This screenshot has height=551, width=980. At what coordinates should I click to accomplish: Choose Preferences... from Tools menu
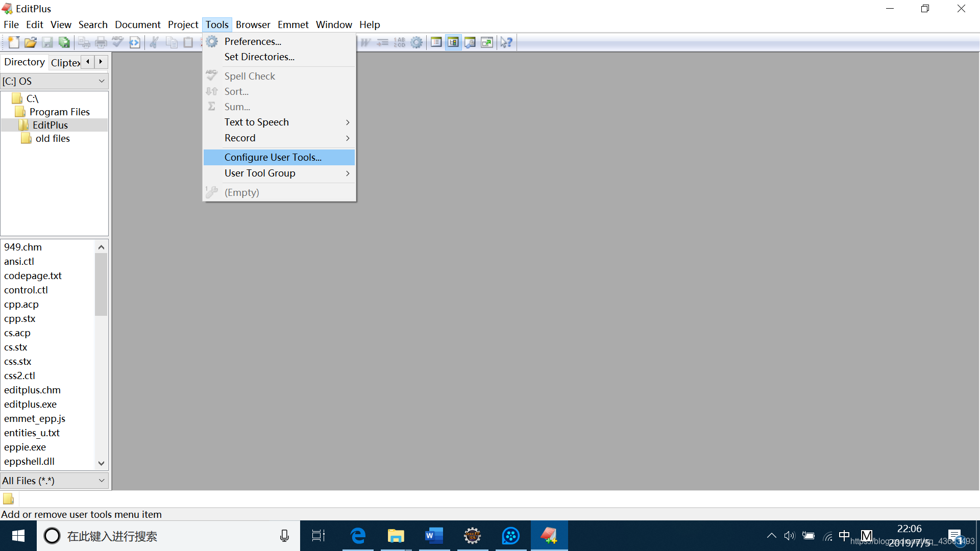(x=279, y=41)
